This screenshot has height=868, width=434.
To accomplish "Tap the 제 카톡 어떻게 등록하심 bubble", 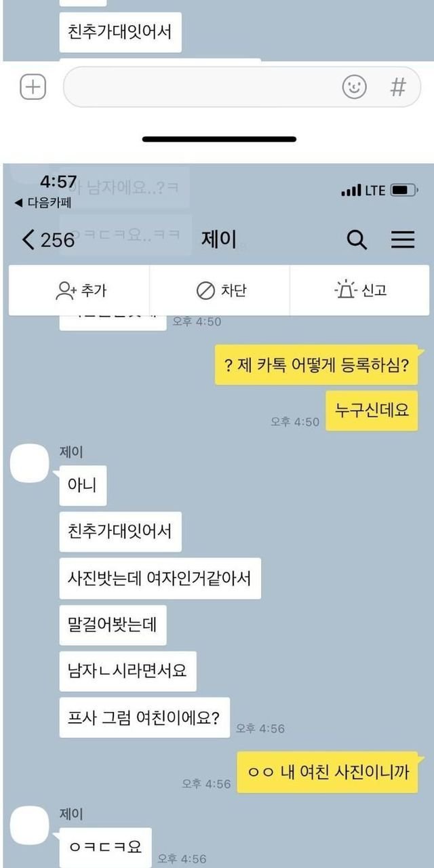I will (x=316, y=365).
